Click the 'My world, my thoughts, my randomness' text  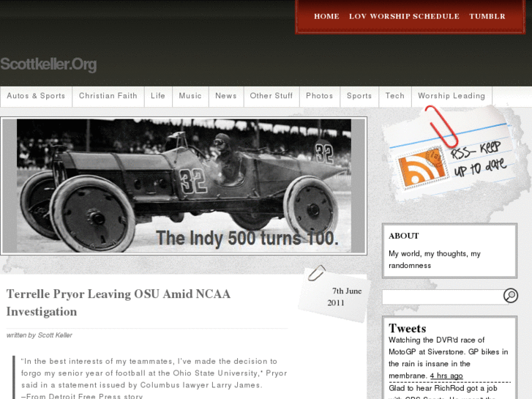(x=435, y=259)
